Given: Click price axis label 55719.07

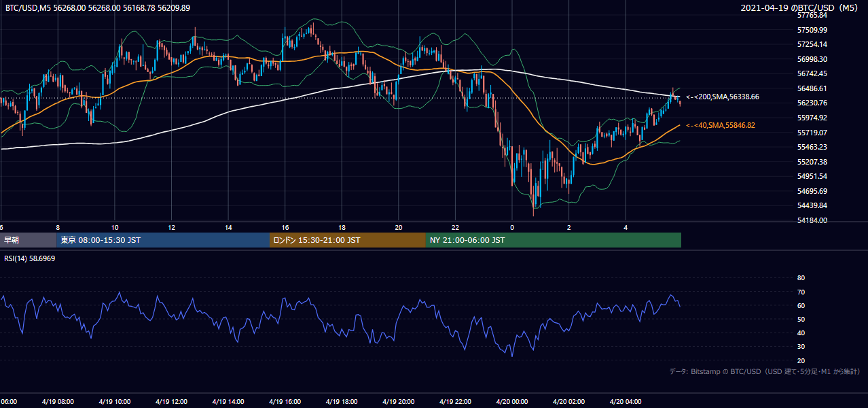Looking at the screenshot, I should (x=812, y=133).
